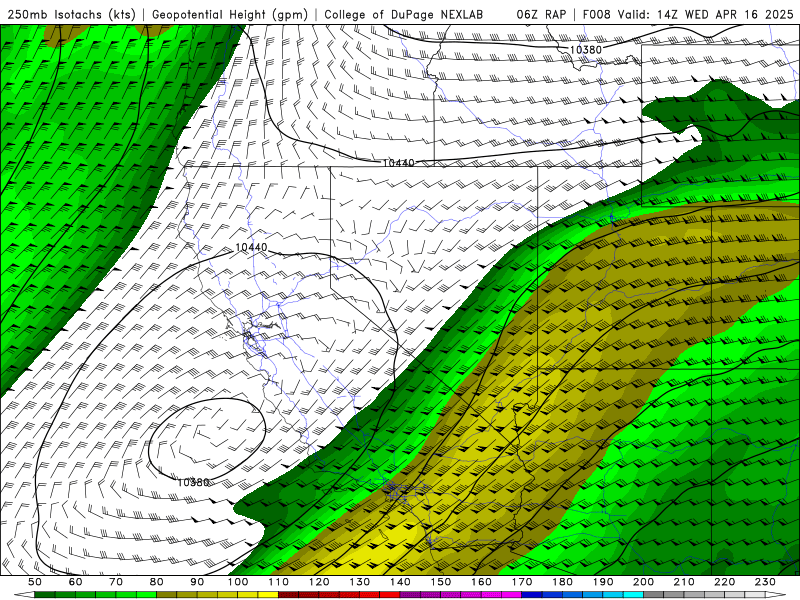Click the colorbar value 110
Viewport: 800px width, 600px height.
point(279,582)
